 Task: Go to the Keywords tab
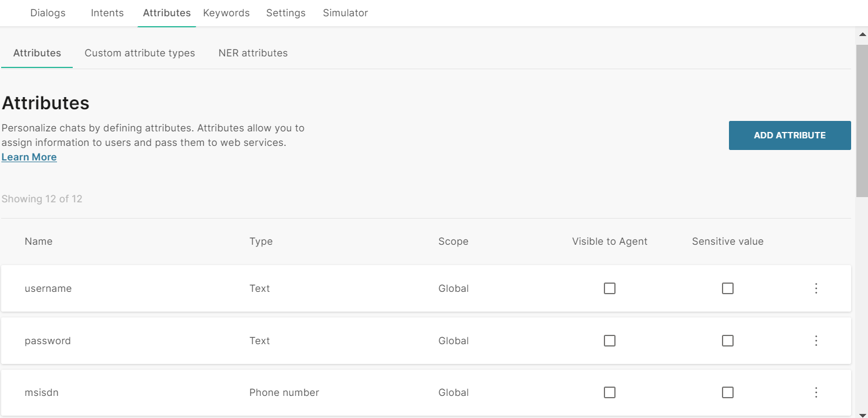tap(226, 13)
